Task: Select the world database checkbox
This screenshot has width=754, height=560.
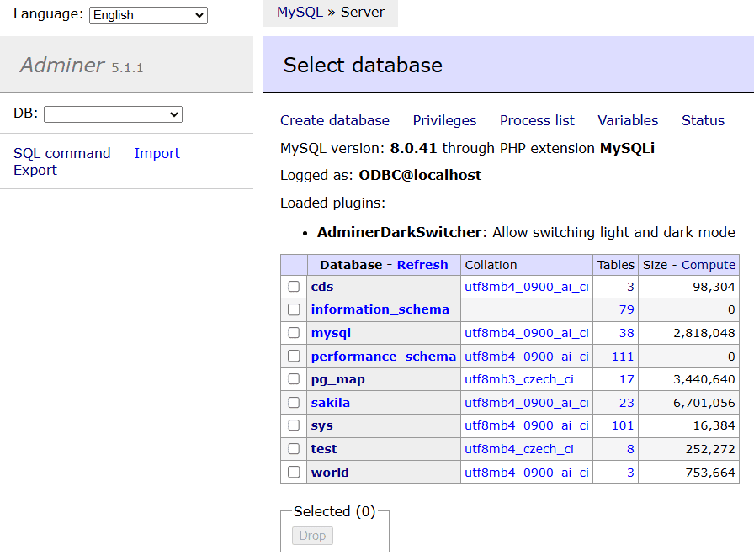Action: [x=294, y=473]
